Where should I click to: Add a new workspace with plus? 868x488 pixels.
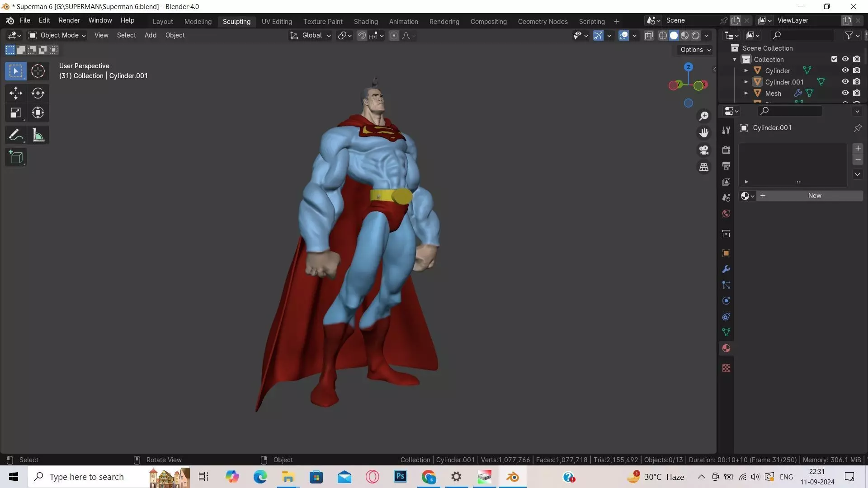tap(616, 21)
